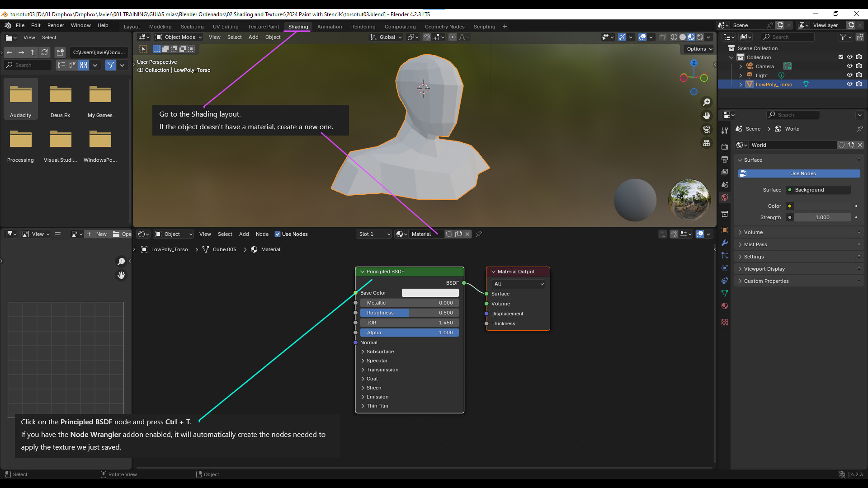
Task: Open the Object Data mesh properties tab
Action: (725, 293)
